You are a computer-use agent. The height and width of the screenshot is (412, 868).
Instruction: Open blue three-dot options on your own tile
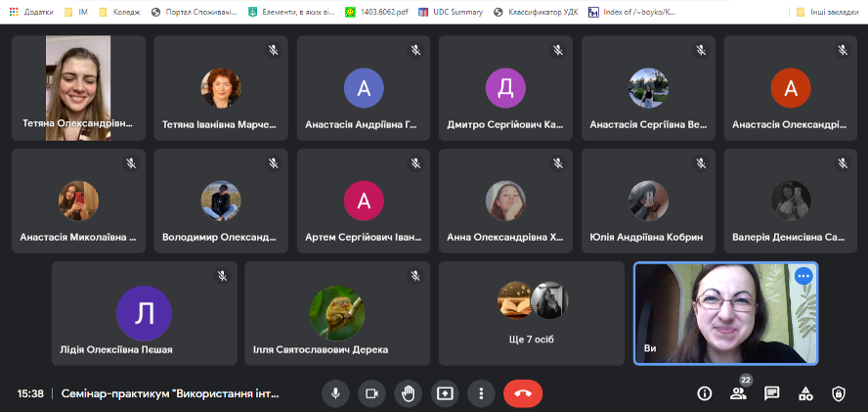tap(803, 276)
